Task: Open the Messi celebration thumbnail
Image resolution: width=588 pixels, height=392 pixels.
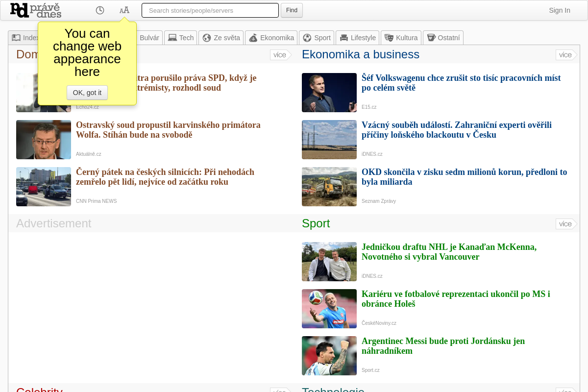Action: tap(329, 356)
